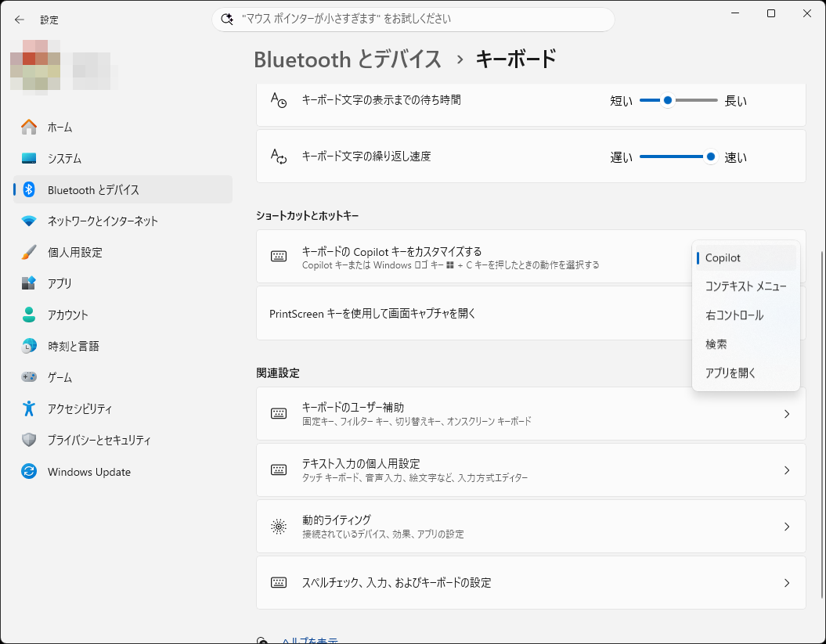Choose Copilot in the dropdown list
The width and height of the screenshot is (826, 644).
[746, 258]
